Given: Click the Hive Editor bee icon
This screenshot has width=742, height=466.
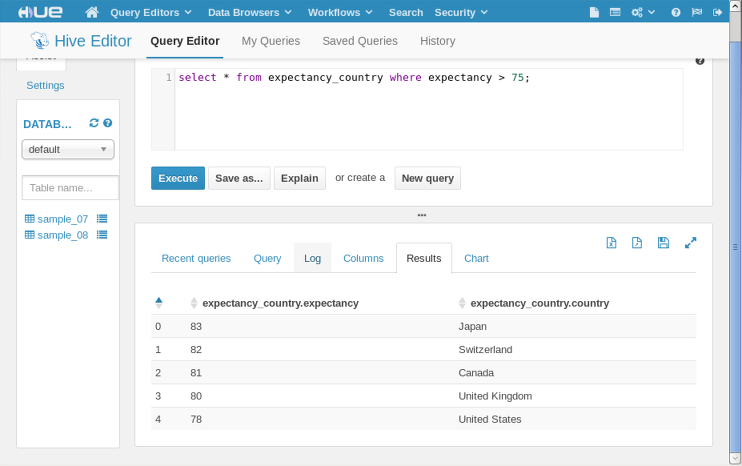Looking at the screenshot, I should click(40, 41).
